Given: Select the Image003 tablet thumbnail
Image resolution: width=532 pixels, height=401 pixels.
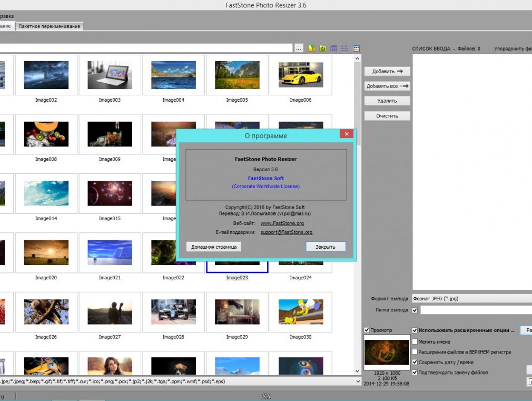Looking at the screenshot, I should (x=110, y=75).
